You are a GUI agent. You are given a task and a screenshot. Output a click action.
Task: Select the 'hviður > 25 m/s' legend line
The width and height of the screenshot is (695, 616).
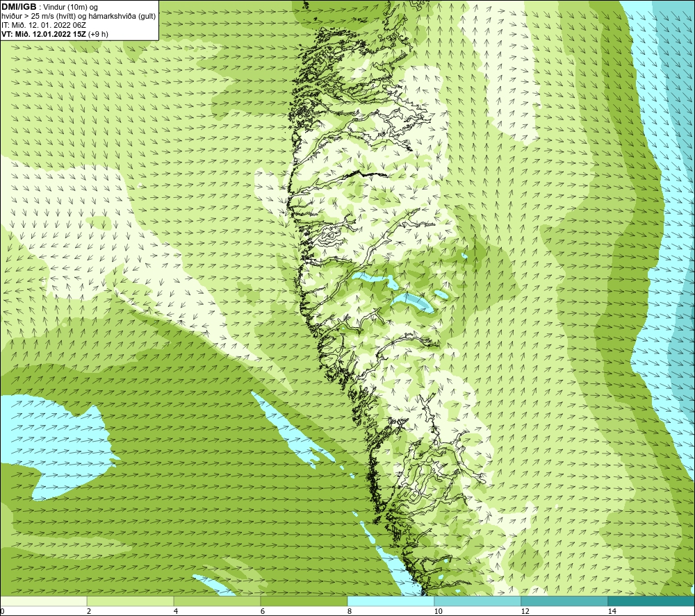tap(79, 17)
